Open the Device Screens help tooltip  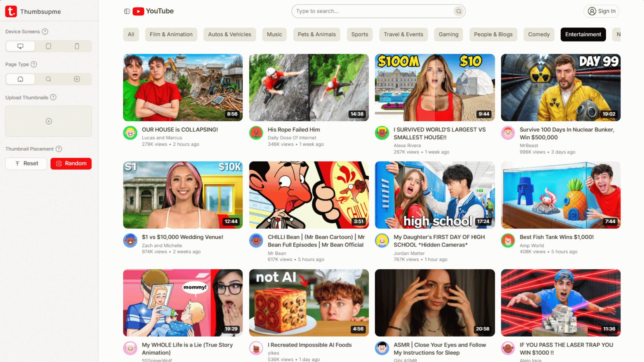pyautogui.click(x=45, y=32)
